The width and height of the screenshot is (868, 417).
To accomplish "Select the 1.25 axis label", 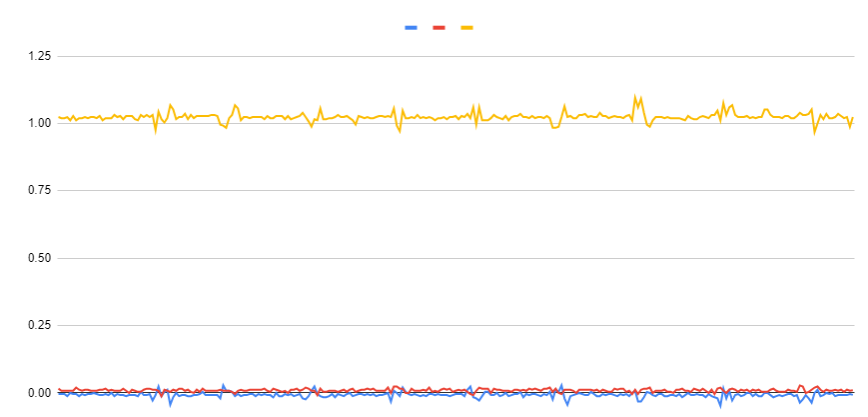I will [40, 56].
